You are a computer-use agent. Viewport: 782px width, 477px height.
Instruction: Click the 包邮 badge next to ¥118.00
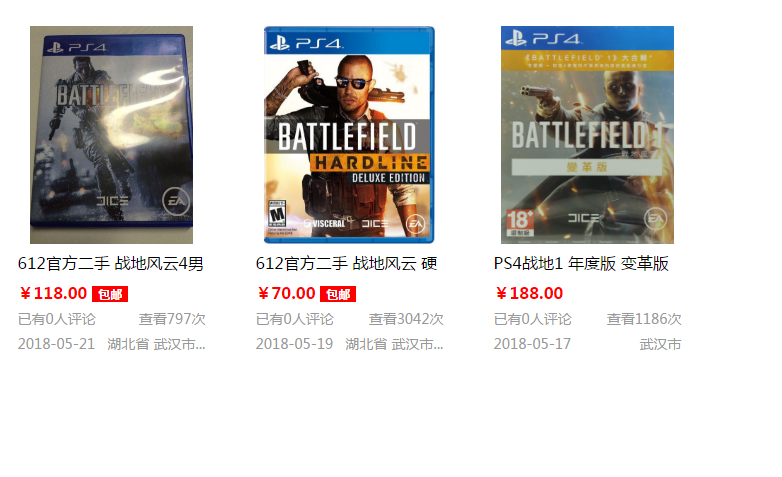110,294
